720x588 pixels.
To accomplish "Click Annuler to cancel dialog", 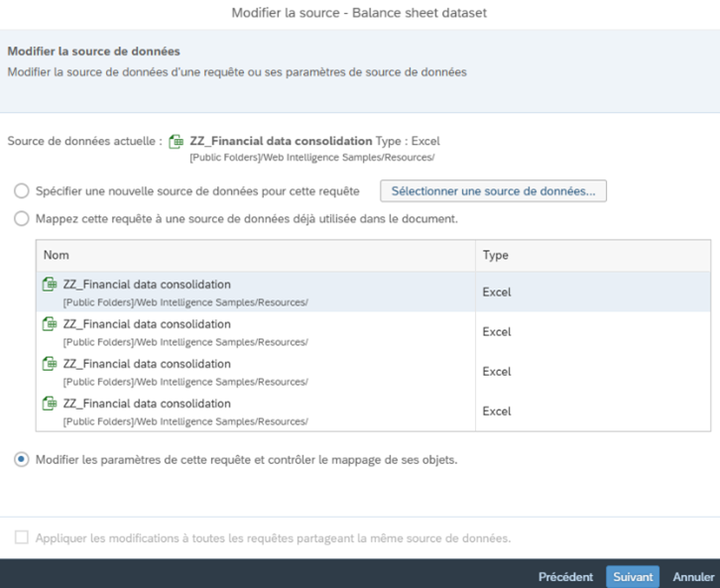I will [693, 576].
